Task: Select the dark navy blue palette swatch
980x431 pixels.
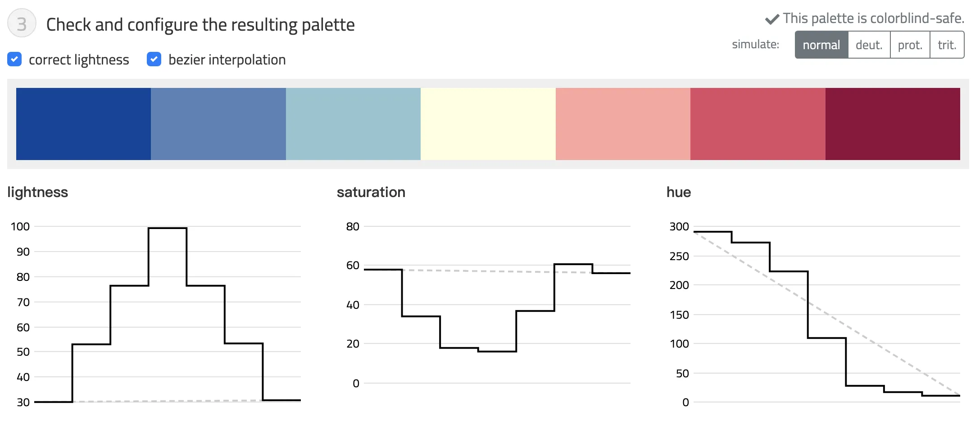Action: (83, 124)
